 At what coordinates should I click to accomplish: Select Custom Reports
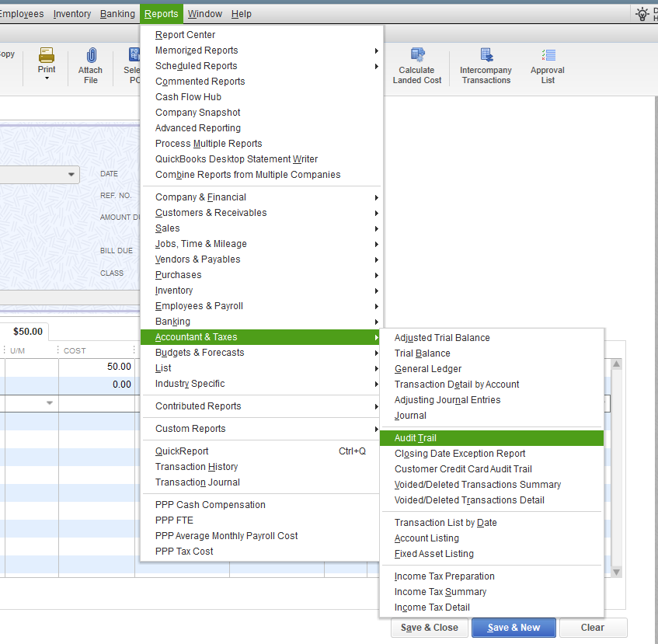262,429
